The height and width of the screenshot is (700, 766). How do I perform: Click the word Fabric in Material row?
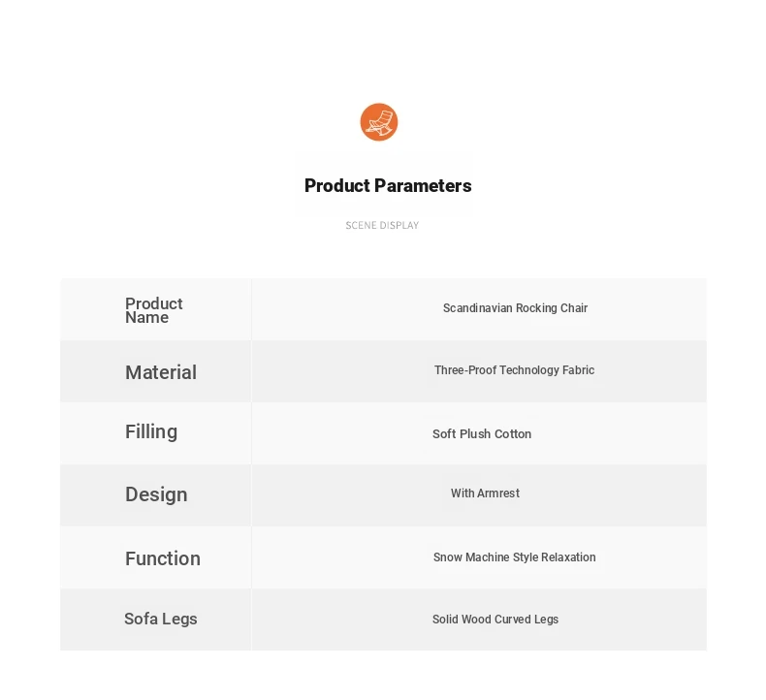pos(579,370)
